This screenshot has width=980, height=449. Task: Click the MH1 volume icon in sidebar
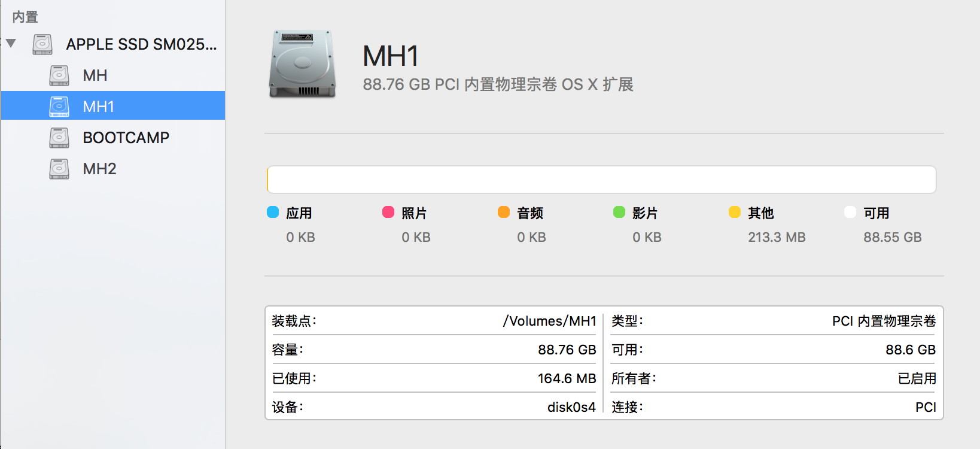[59, 107]
